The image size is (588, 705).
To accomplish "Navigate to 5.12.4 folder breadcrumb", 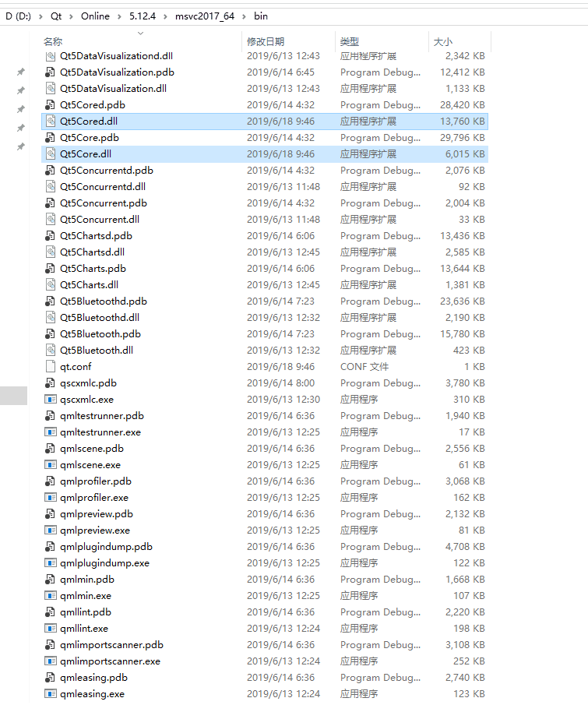I will tap(143, 16).
